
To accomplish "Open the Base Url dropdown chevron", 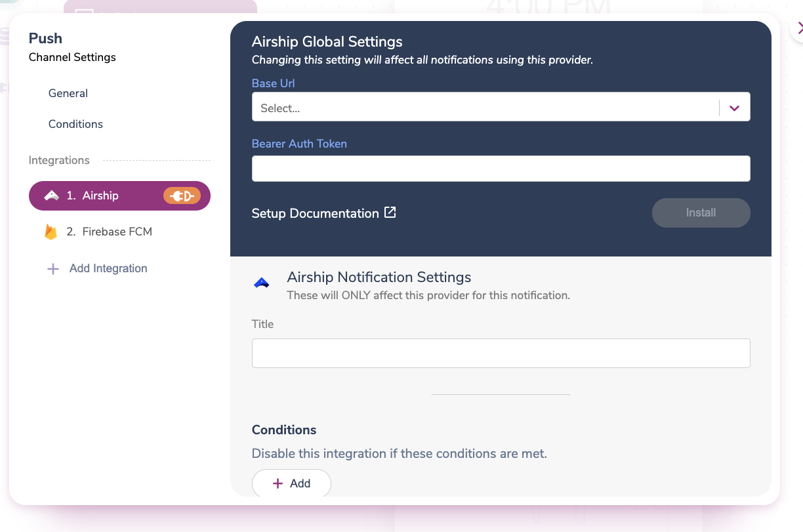I will click(x=733, y=106).
